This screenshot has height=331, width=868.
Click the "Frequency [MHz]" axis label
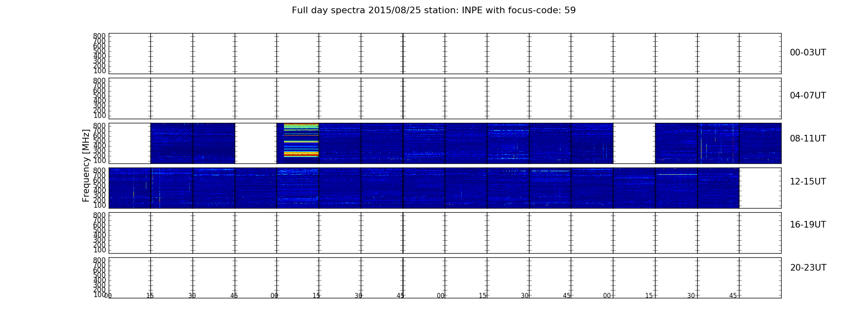click(x=86, y=165)
